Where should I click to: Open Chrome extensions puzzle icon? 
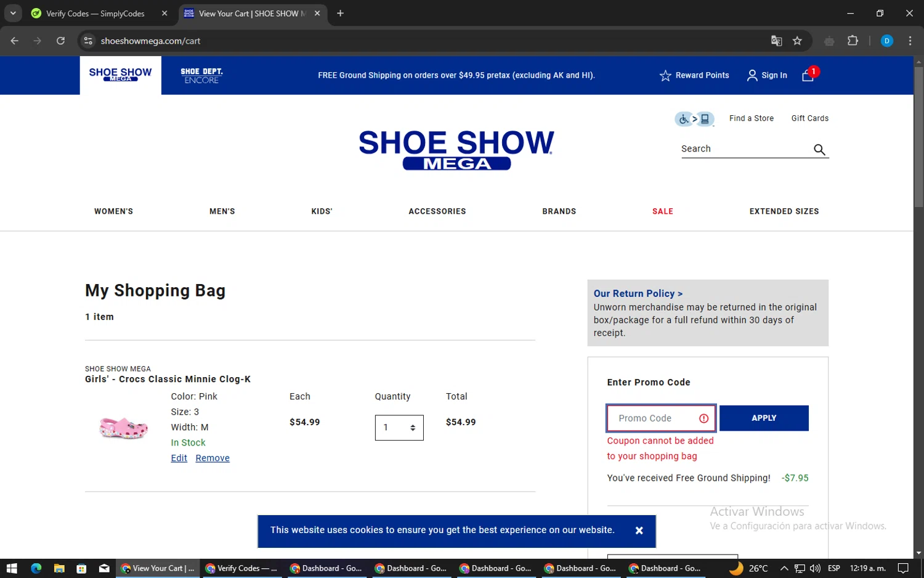[853, 41]
